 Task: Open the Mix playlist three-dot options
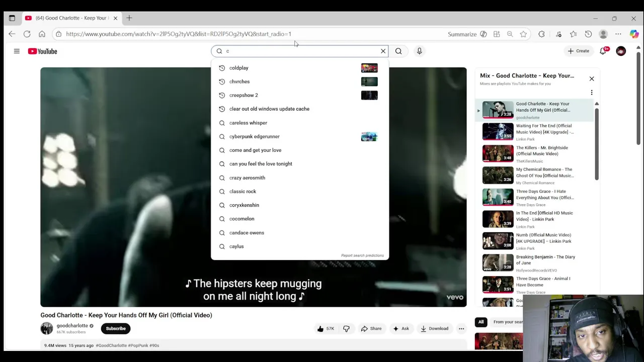click(x=592, y=93)
